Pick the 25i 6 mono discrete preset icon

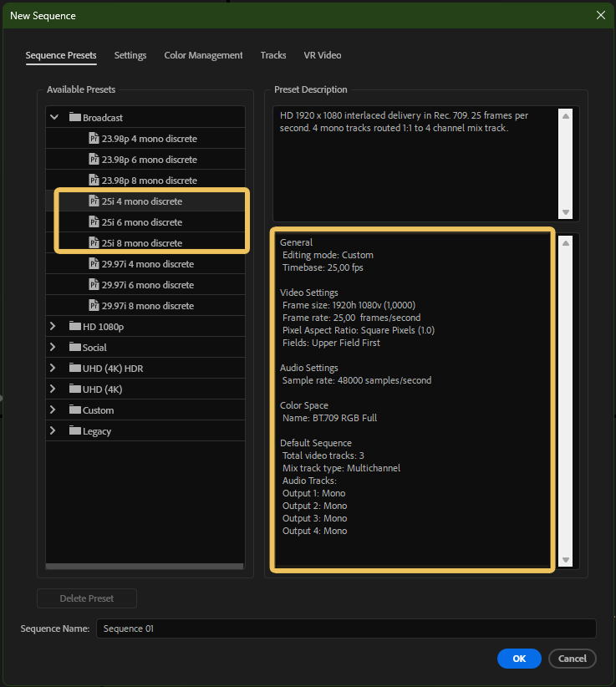[94, 222]
